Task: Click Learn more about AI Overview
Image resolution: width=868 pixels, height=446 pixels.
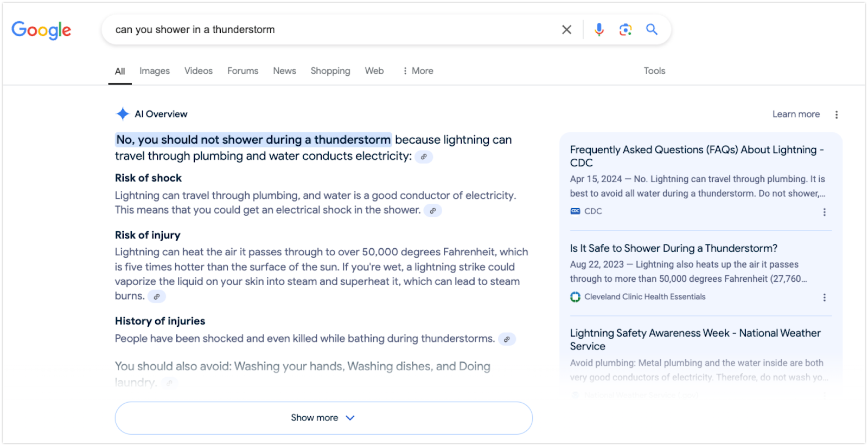Action: coord(796,114)
